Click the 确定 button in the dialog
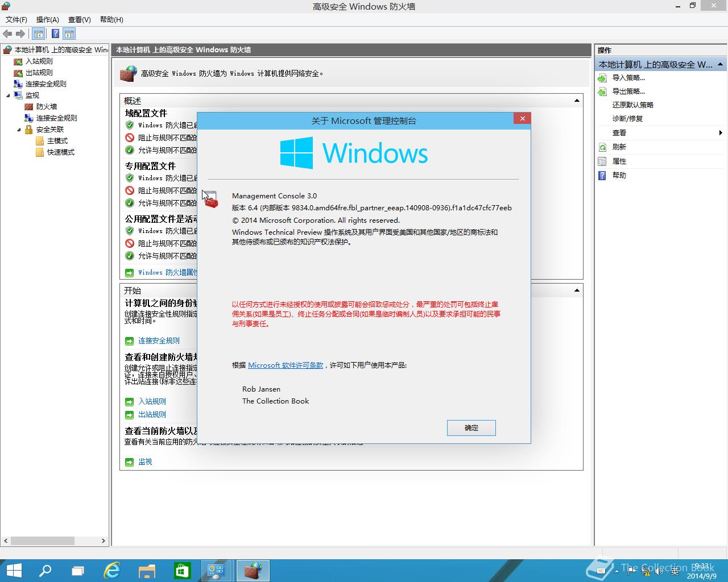 [471, 427]
